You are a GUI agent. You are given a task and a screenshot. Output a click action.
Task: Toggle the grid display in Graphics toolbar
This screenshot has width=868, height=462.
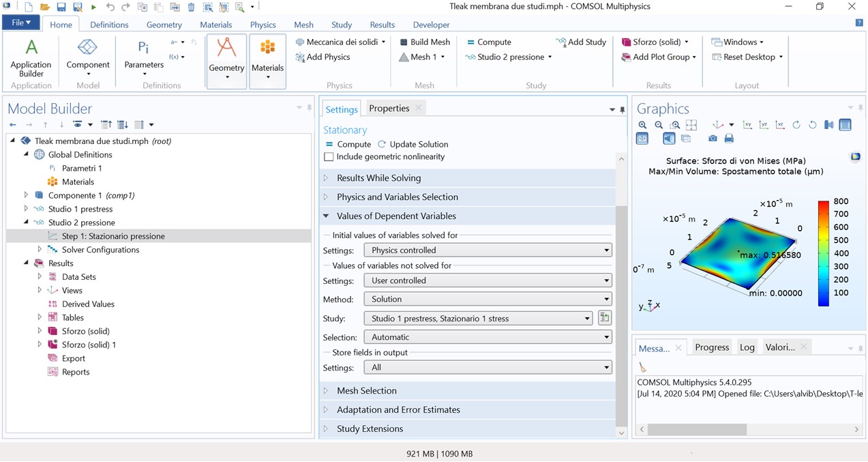845,125
